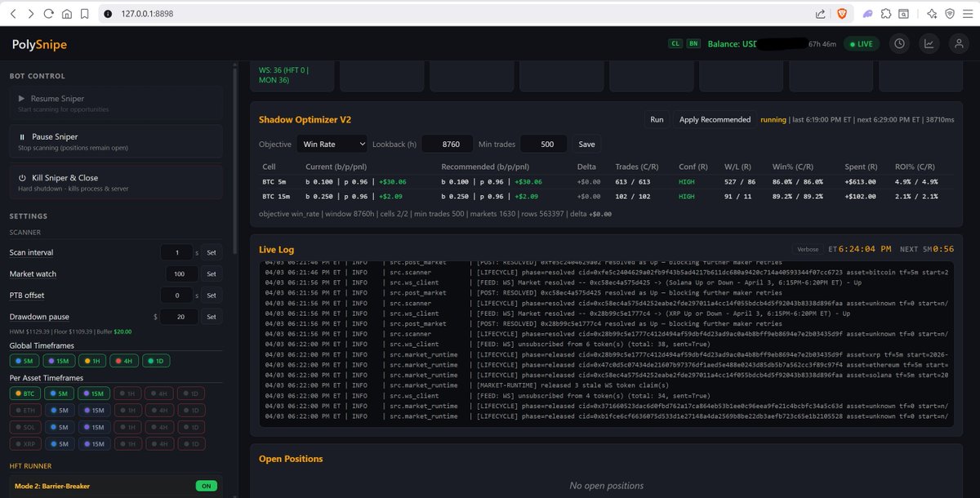The image size is (980, 498).
Task: Click the Live Log heading
Action: (276, 249)
